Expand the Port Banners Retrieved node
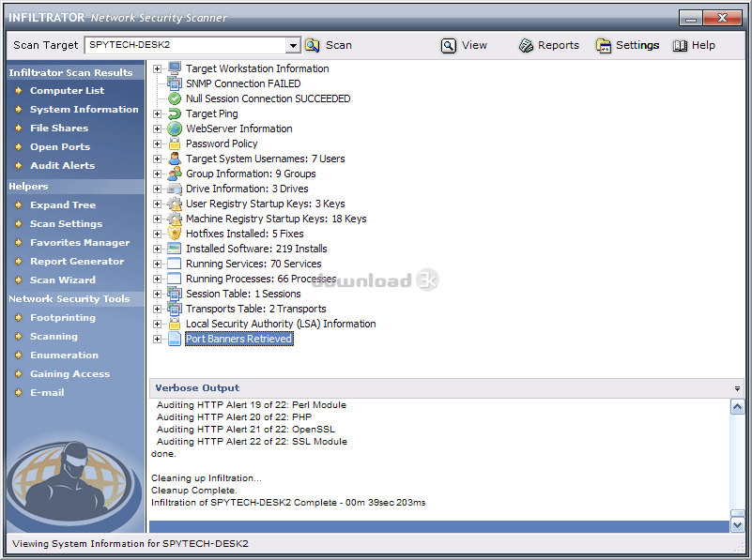The image size is (752, 560). [x=157, y=340]
